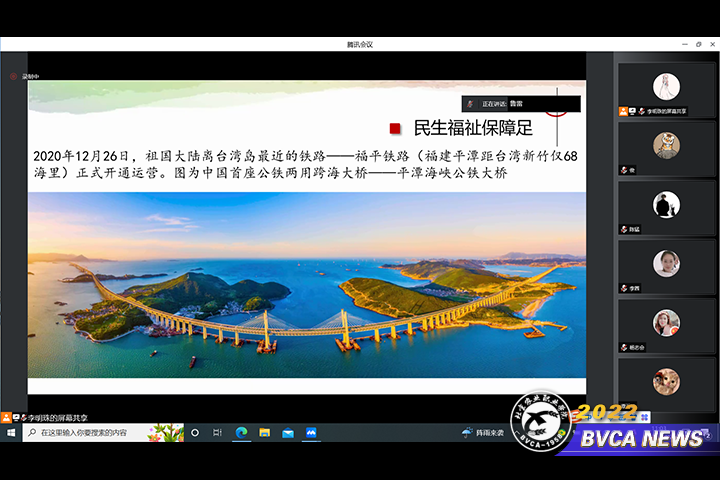This screenshot has width=720, height=480.
Task: Select participant 李西's video tile
Action: click(x=666, y=265)
